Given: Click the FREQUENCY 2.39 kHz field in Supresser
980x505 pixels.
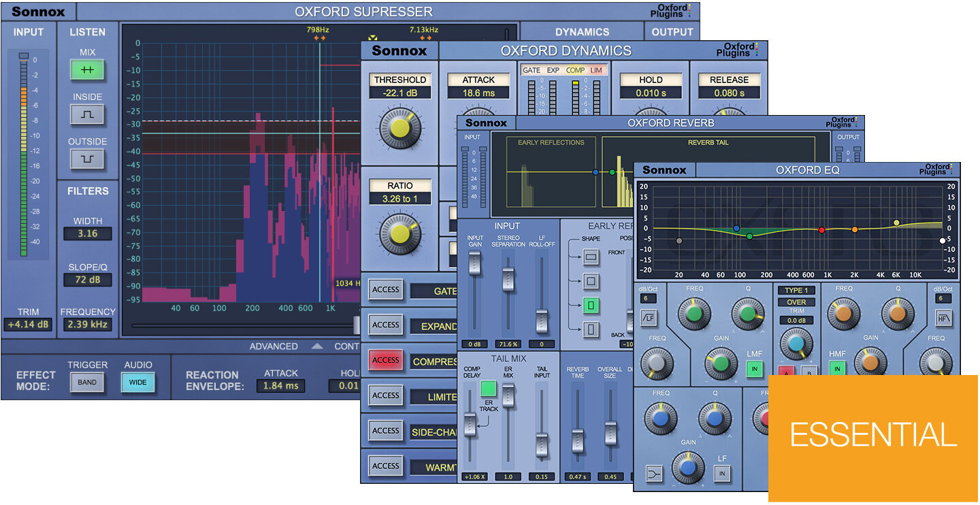Looking at the screenshot, I should pos(88,325).
